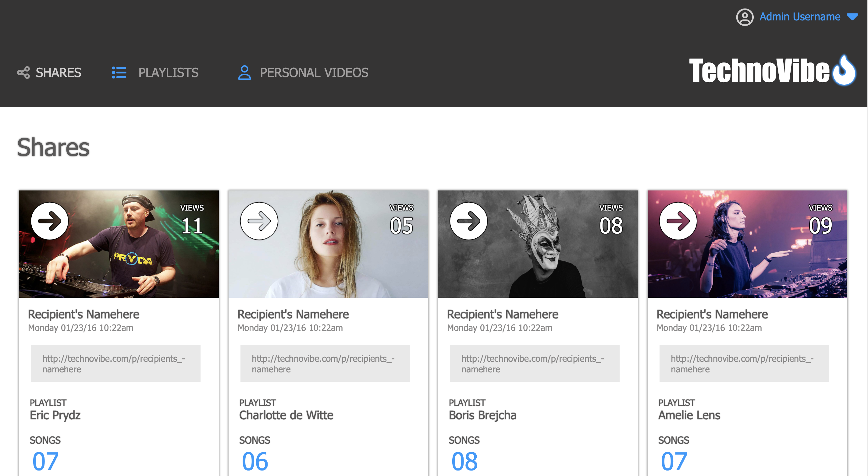Viewport: 868px width, 476px height.
Task: Click the admin user avatar icon
Action: [x=744, y=17]
